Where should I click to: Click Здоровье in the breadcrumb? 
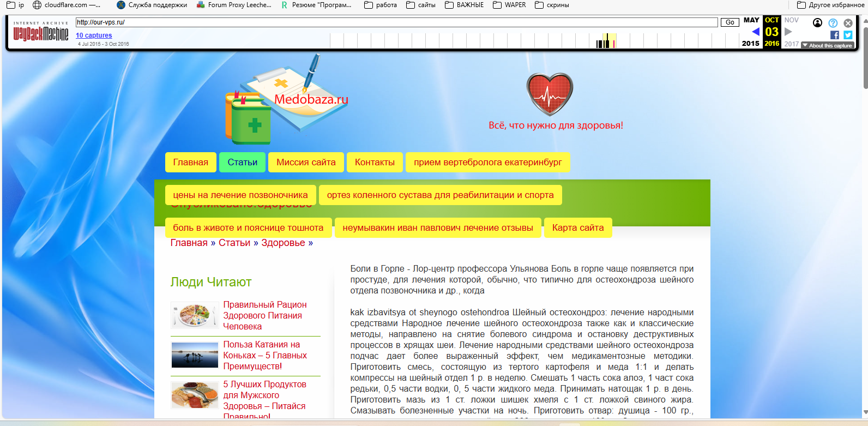pyautogui.click(x=283, y=243)
